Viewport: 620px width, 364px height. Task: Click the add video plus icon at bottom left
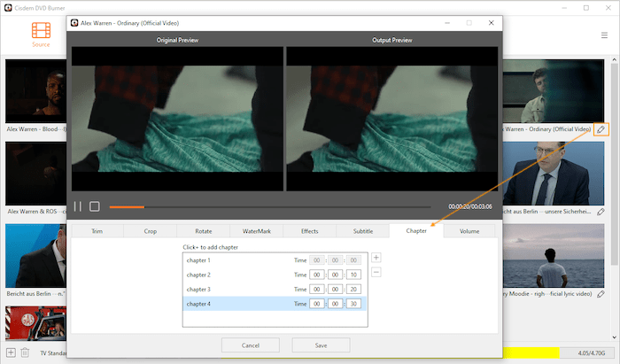11,353
